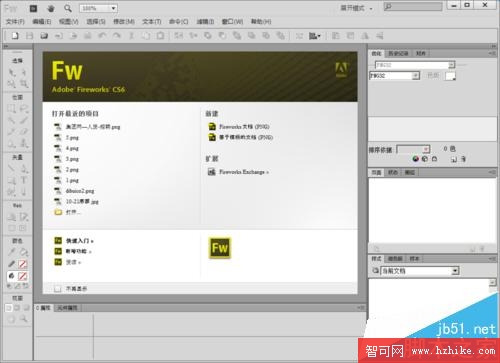
Task: Open the current document dropdown in Styles panel
Action: [x=420, y=271]
